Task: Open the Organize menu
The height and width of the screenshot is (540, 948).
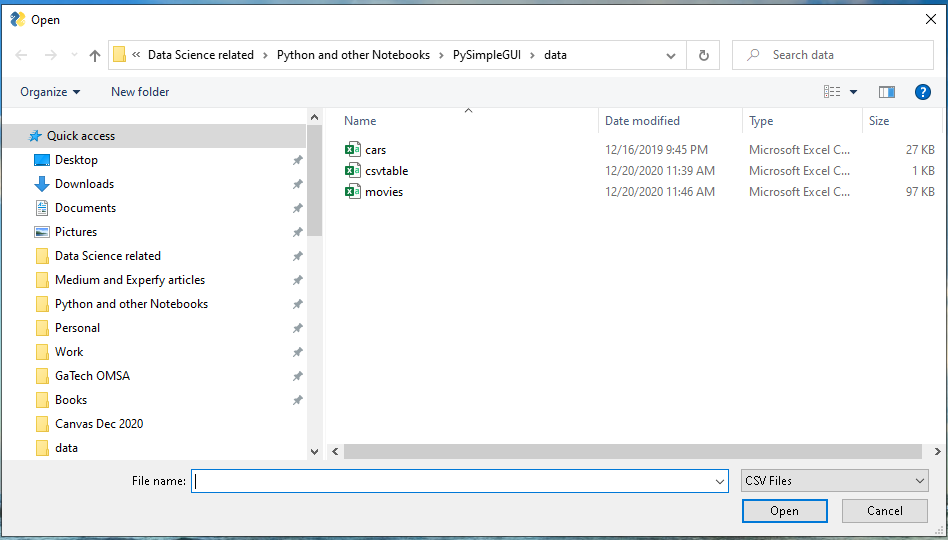Action: [x=50, y=92]
